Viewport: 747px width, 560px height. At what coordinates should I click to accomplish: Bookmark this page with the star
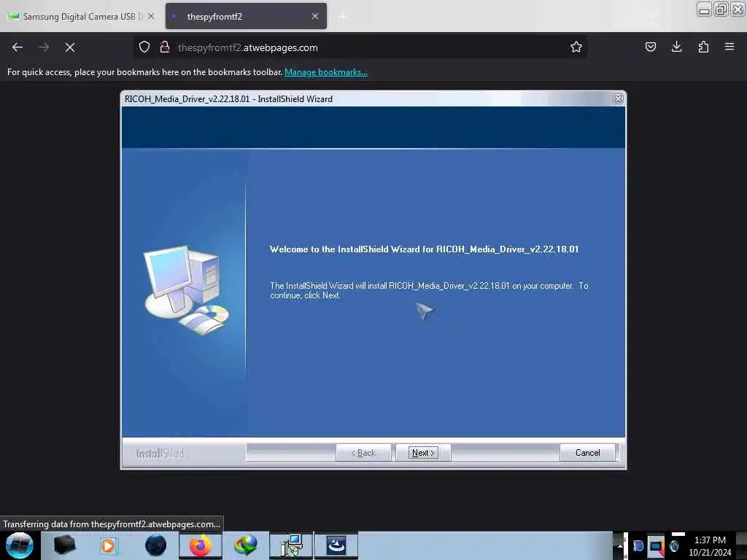[x=576, y=47]
